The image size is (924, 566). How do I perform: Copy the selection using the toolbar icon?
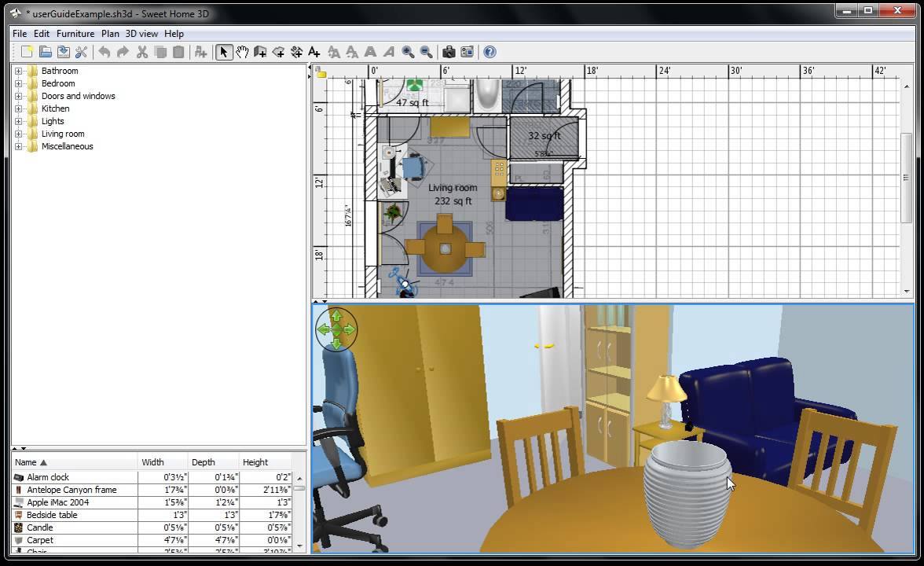tap(160, 52)
